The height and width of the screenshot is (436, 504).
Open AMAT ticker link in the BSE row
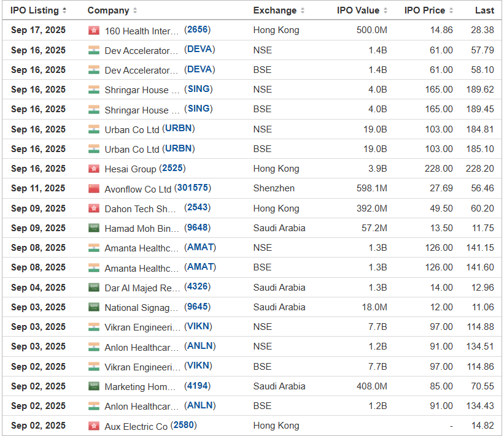pos(200,267)
